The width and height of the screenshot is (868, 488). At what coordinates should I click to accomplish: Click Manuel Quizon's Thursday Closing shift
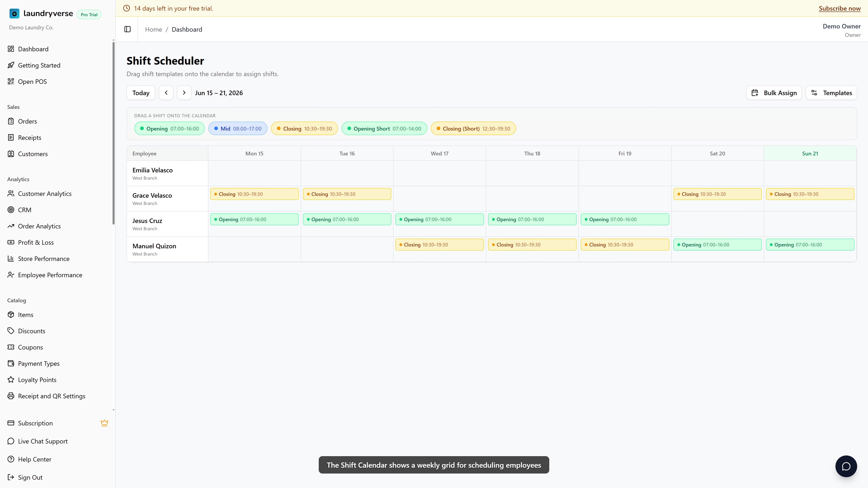pyautogui.click(x=532, y=244)
